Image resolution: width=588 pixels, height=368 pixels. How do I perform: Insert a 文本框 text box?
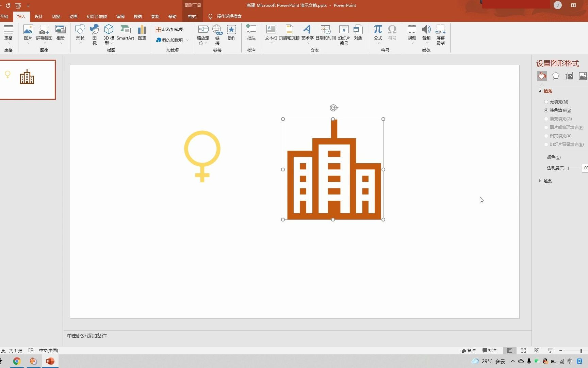pos(271,30)
